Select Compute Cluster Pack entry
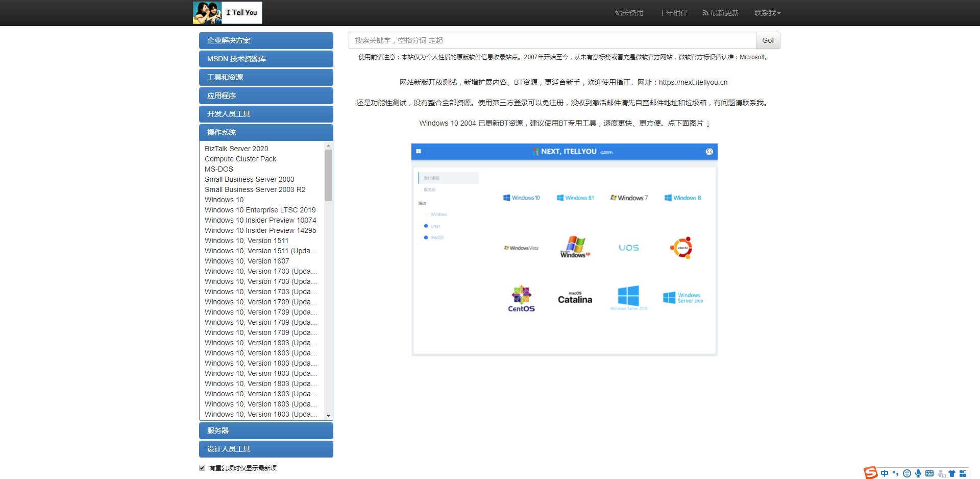This screenshot has width=980, height=479. [x=240, y=159]
